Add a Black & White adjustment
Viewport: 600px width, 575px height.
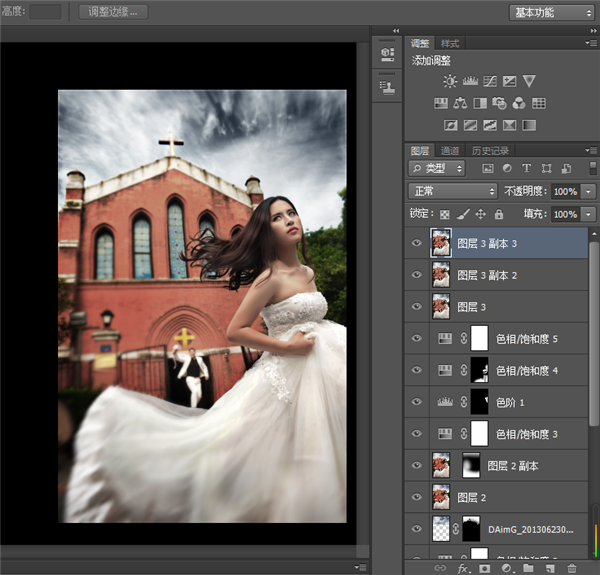click(480, 103)
